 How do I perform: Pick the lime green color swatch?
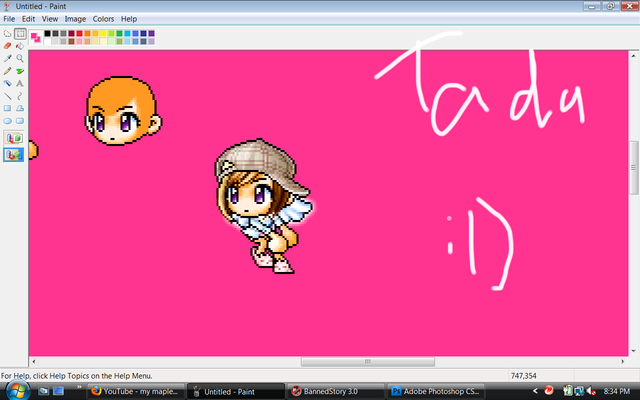click(111, 33)
